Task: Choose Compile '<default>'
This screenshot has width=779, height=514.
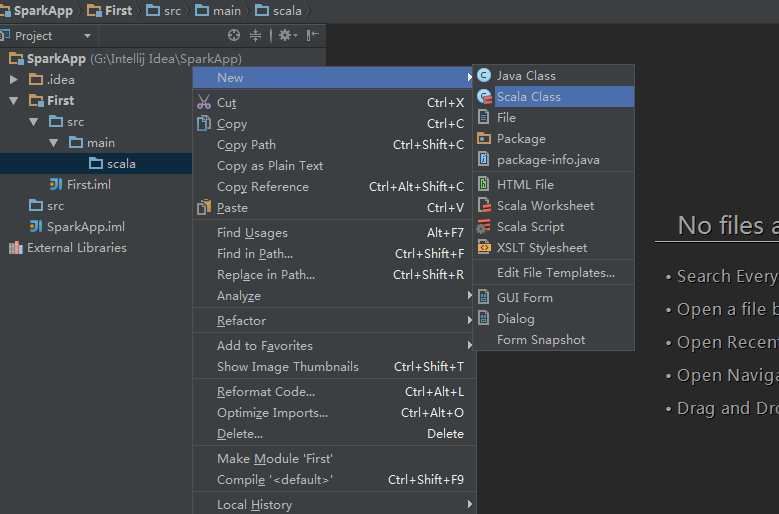Action: pyautogui.click(x=334, y=480)
